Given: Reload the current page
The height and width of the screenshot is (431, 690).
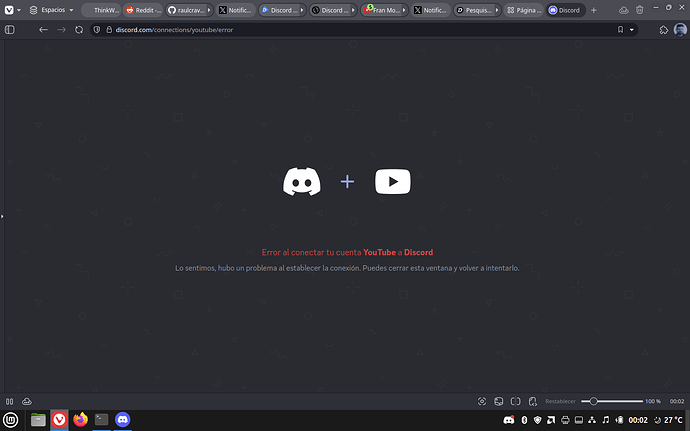Looking at the screenshot, I should click(79, 29).
